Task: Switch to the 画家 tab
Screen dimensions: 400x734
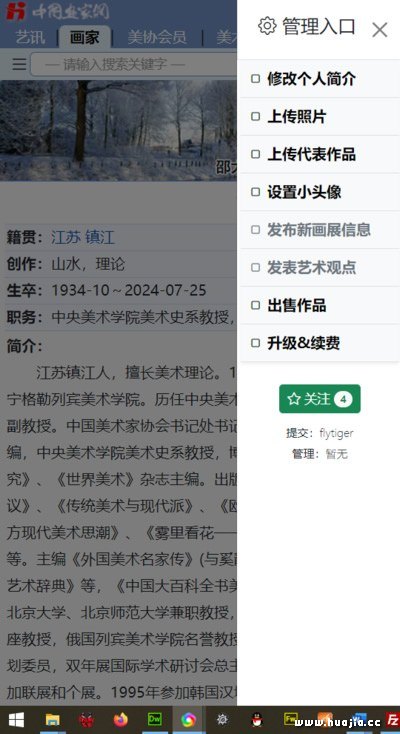Action: point(84,37)
